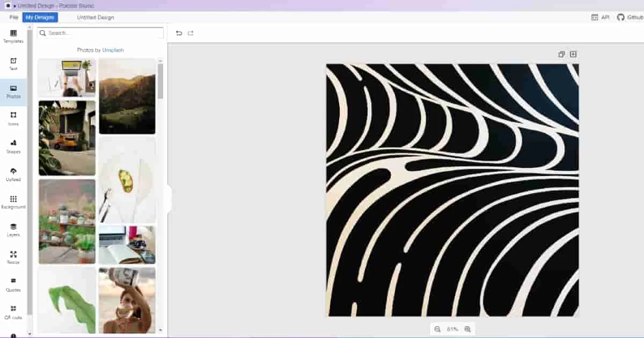Open the Resize panel
Image resolution: width=644 pixels, height=338 pixels.
13,258
